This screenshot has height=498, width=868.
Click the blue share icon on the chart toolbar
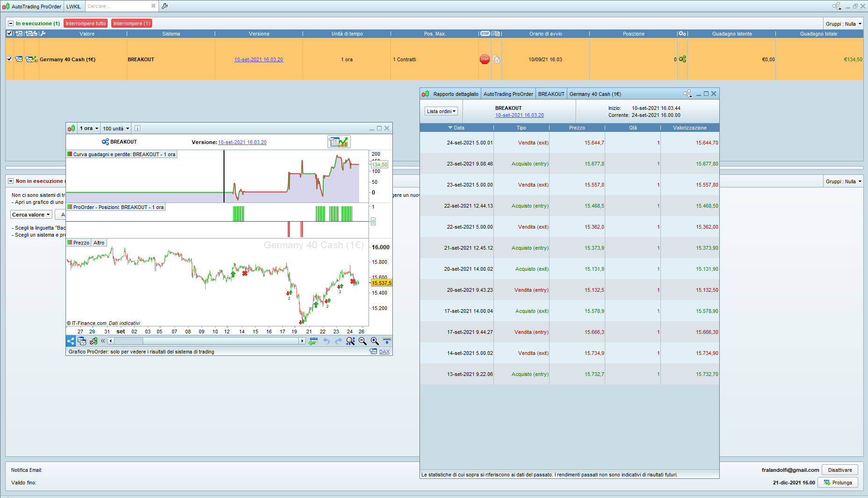click(71, 341)
